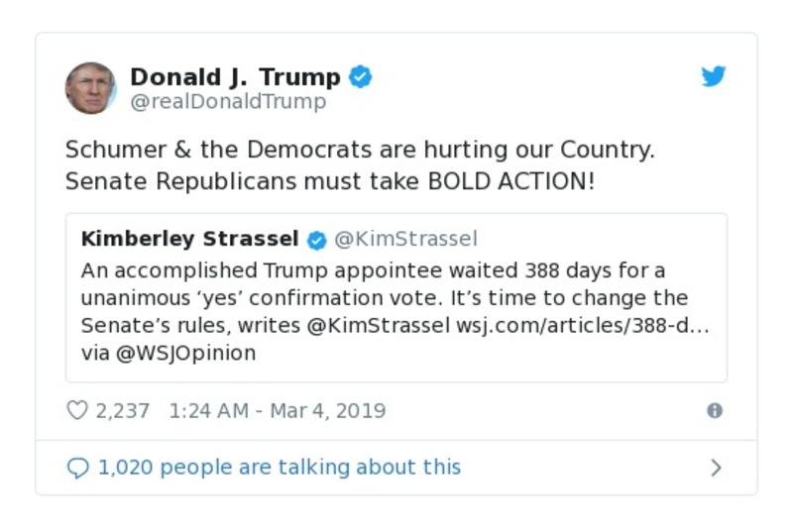
Task: Open the Donald J. Trump display name
Action: click(x=235, y=77)
